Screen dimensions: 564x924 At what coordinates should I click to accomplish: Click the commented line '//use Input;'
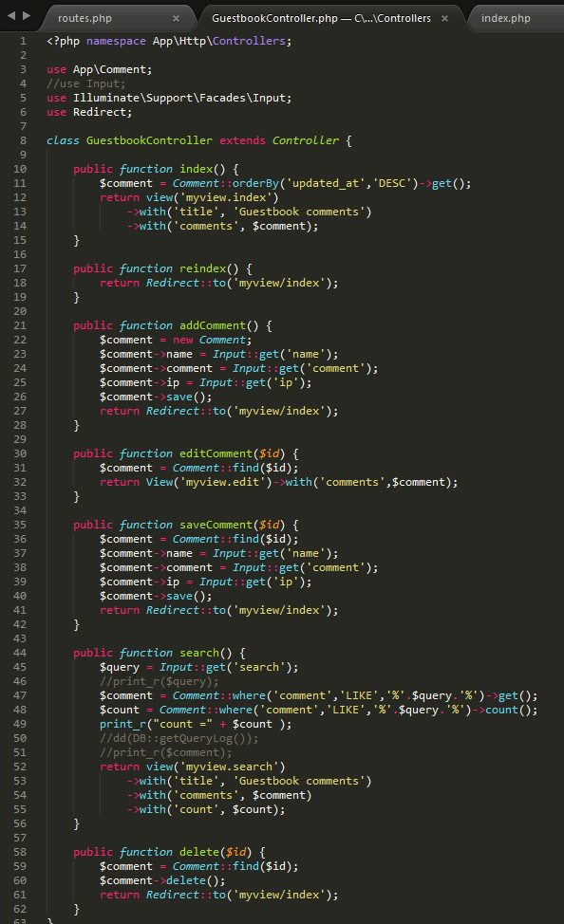point(86,83)
